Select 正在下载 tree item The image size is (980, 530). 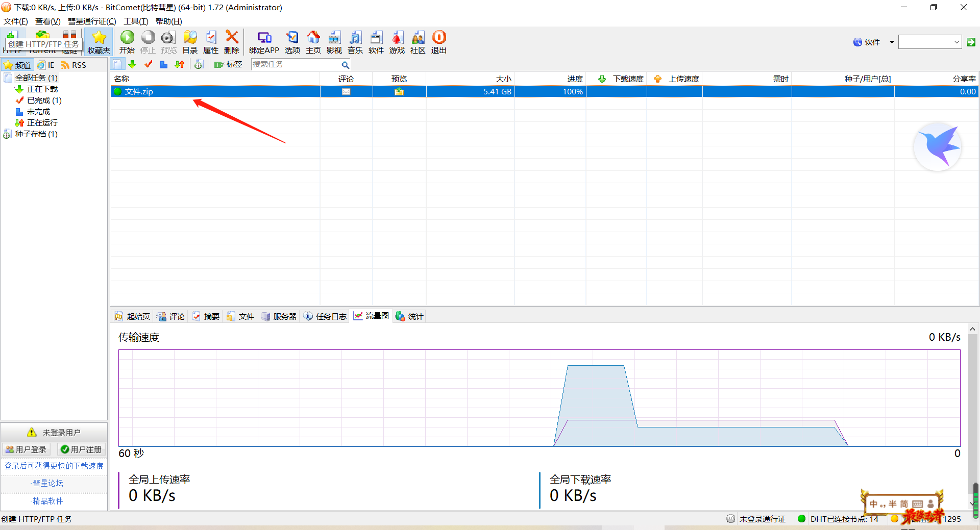pyautogui.click(x=42, y=89)
